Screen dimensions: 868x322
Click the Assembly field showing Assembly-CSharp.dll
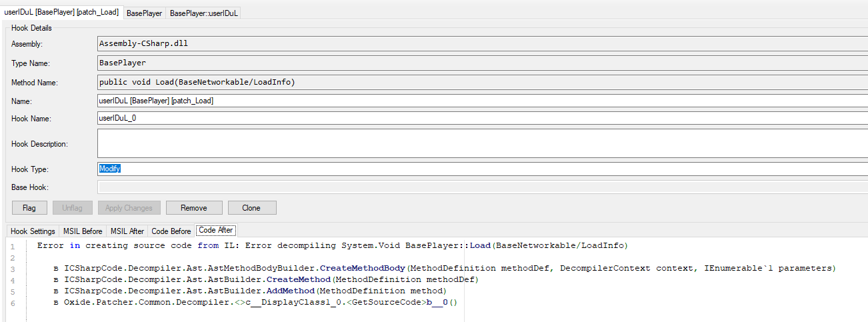tap(481, 44)
